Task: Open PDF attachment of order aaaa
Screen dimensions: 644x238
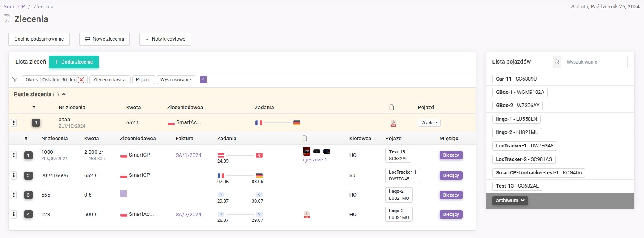Action: point(393,123)
